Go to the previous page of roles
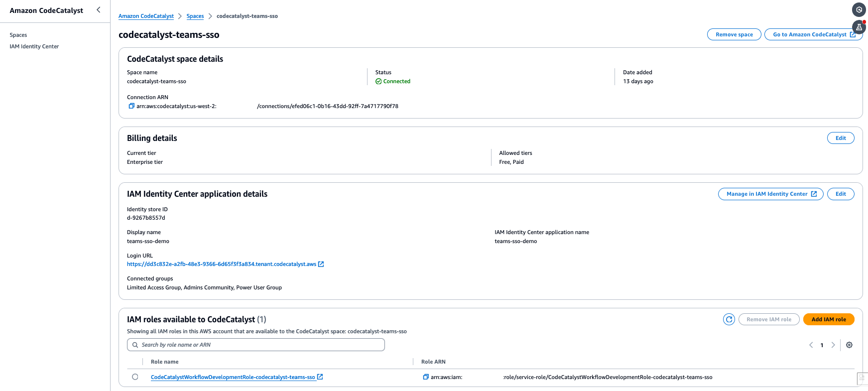 811,345
